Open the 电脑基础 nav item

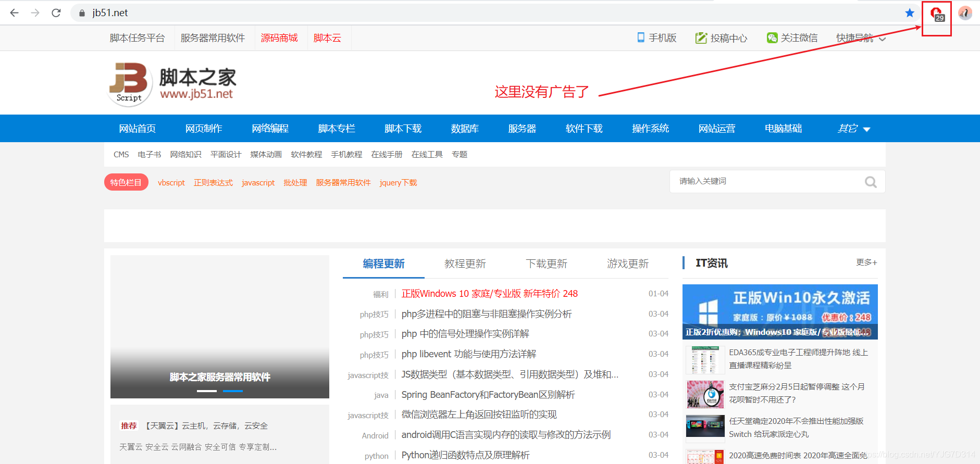point(783,129)
